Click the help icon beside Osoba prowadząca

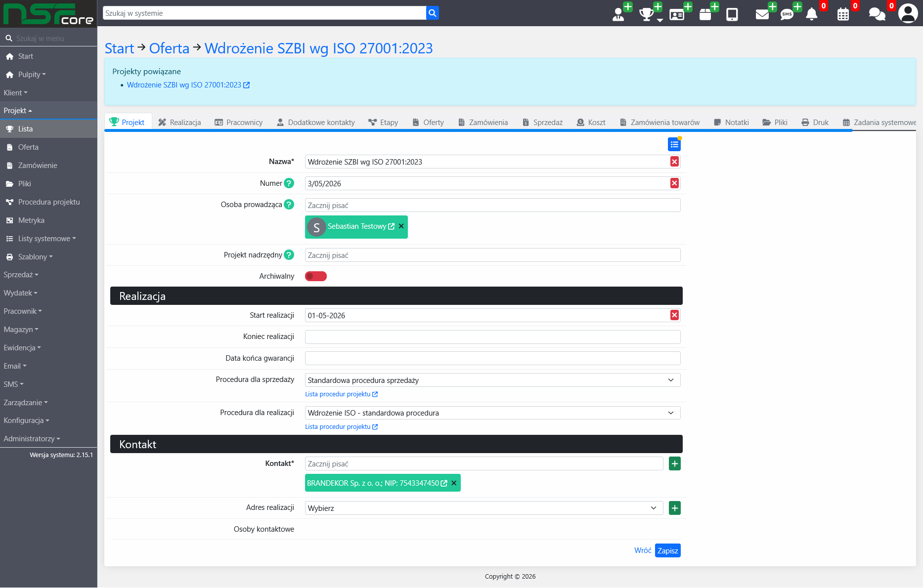coord(289,205)
